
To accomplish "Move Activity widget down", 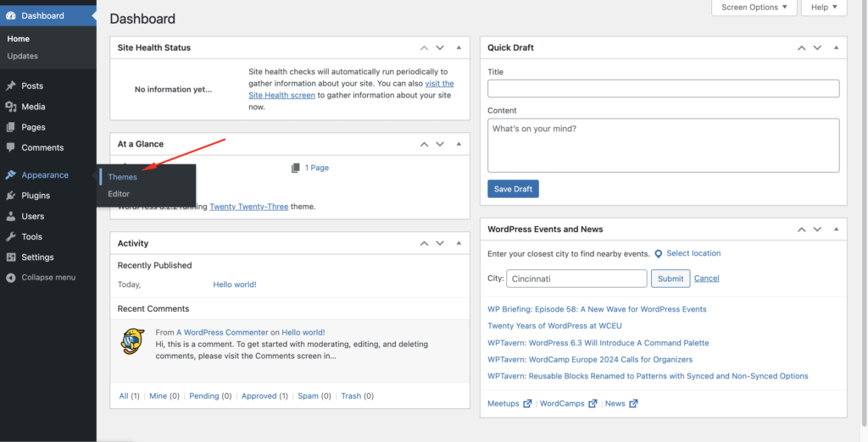I will pos(440,243).
